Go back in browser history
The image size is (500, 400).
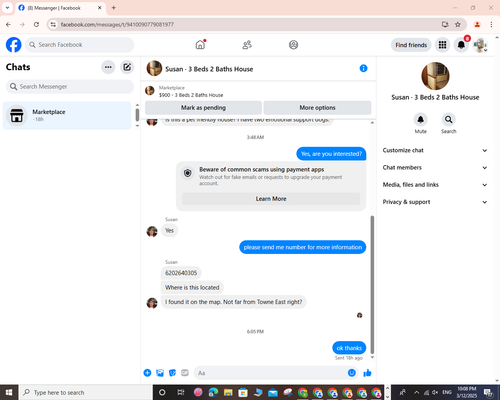(8, 24)
